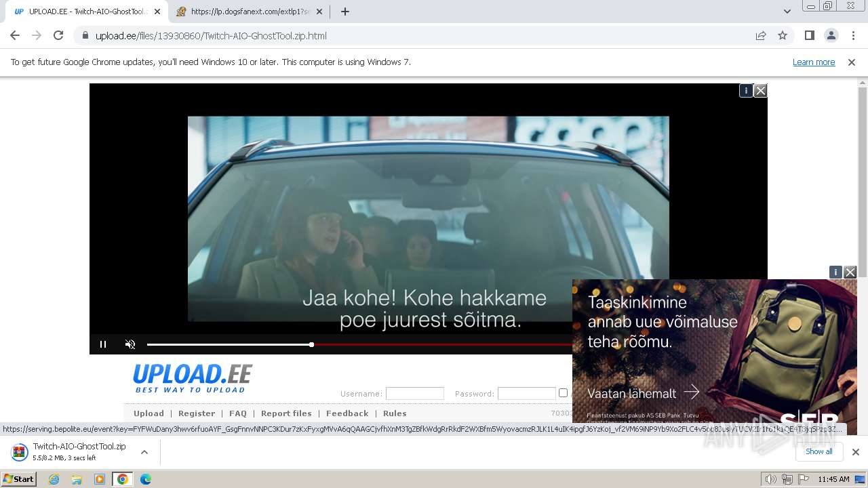Open the Windows Start menu
This screenshot has width=868, height=488.
coord(18,479)
